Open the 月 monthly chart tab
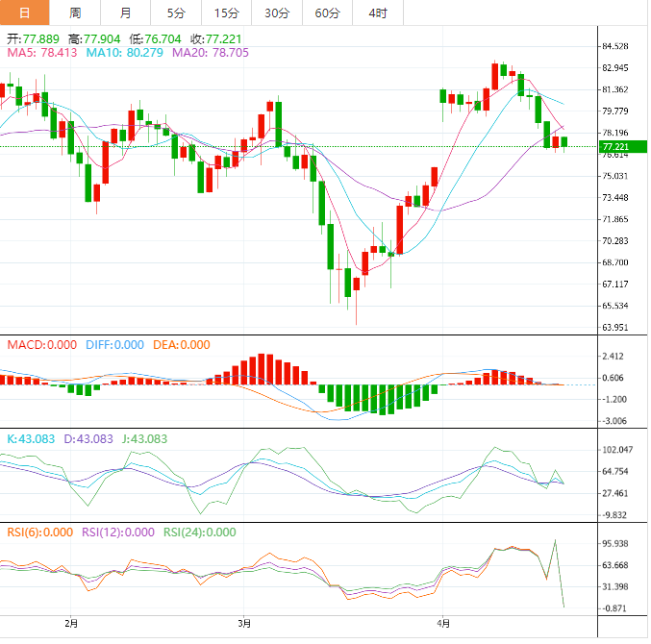651x644 pixels. pyautogui.click(x=125, y=12)
